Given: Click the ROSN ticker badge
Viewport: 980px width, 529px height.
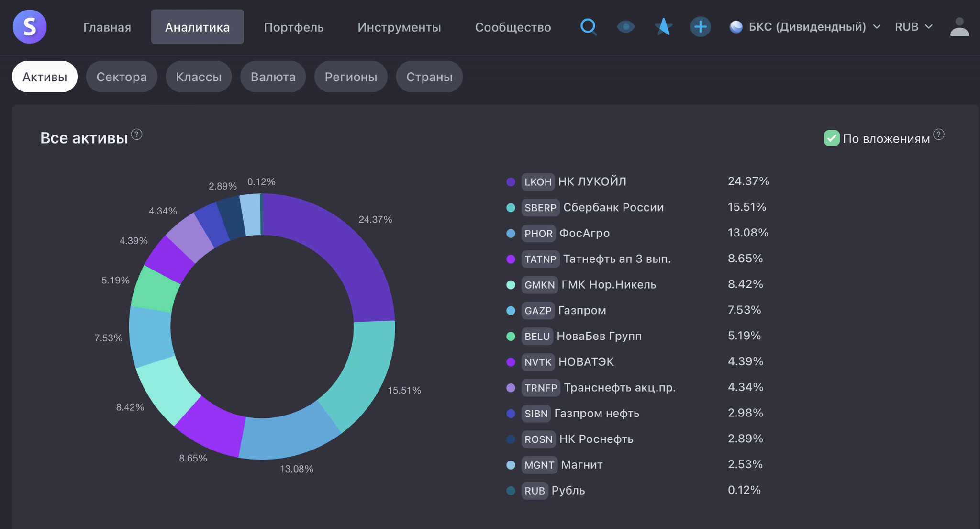Looking at the screenshot, I should (x=538, y=440).
